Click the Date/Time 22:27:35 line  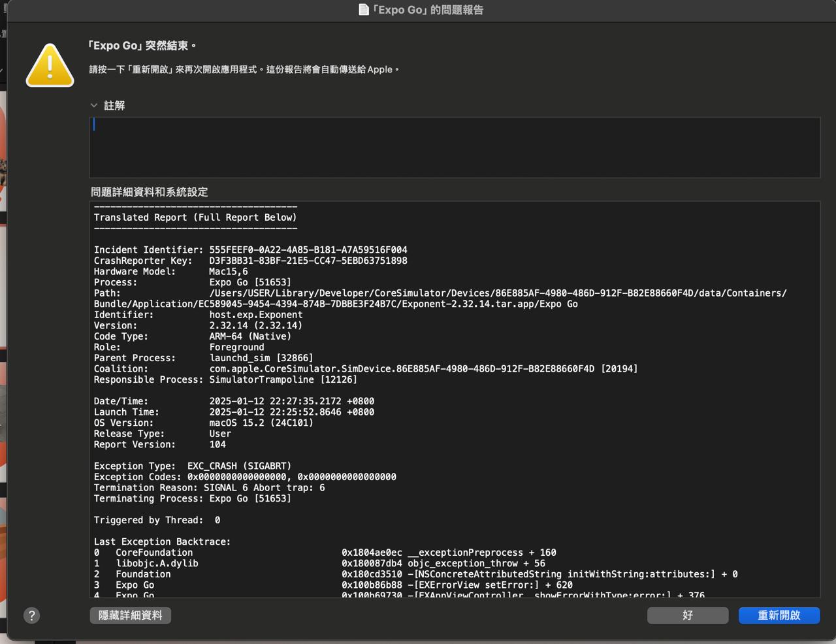coord(234,401)
